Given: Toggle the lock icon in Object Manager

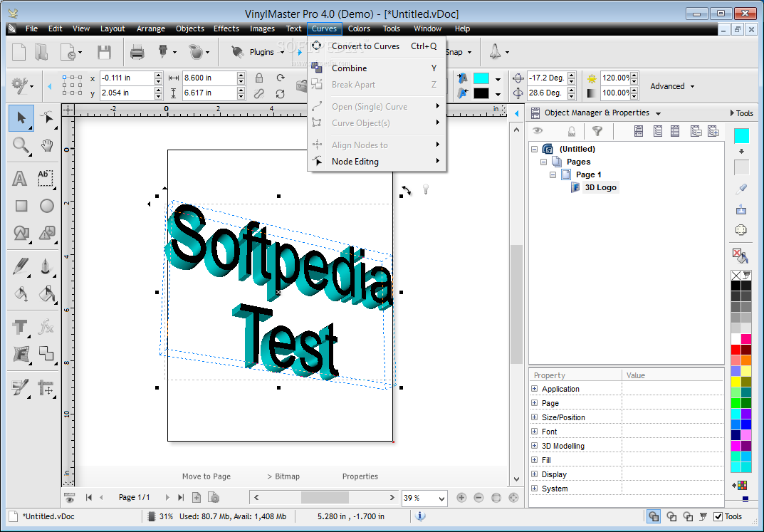Looking at the screenshot, I should tap(572, 131).
